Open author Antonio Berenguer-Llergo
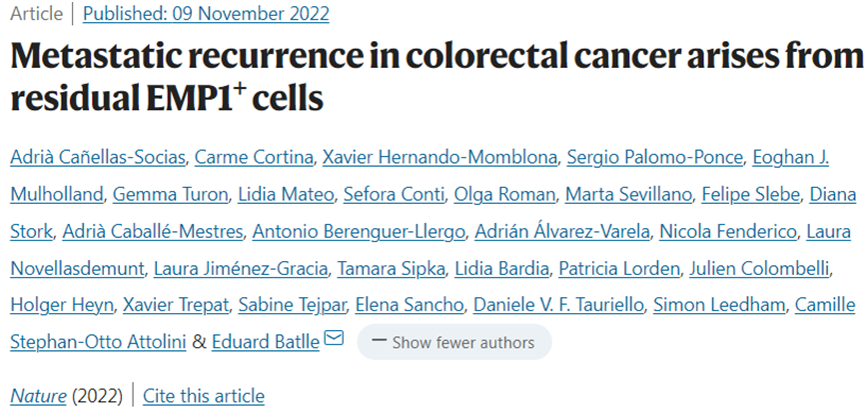Viewport: 868px width, 415px height. coord(359,232)
